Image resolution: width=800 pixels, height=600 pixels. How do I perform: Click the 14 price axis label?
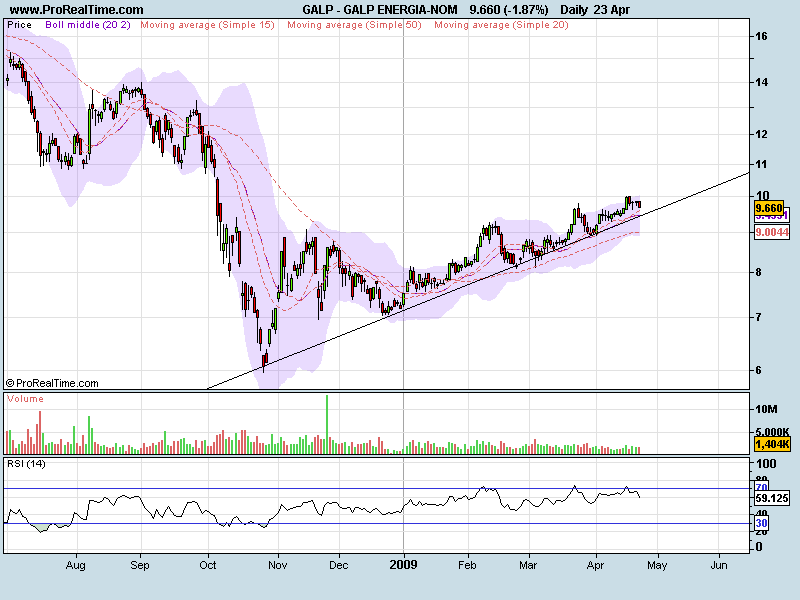761,82
